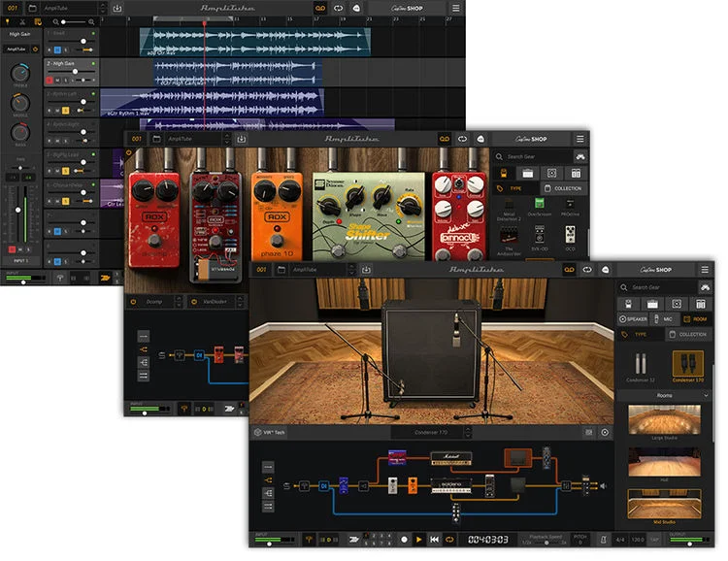The image size is (728, 561).
Task: Select the stomp category in middle window browser
Action: pyautogui.click(x=503, y=173)
